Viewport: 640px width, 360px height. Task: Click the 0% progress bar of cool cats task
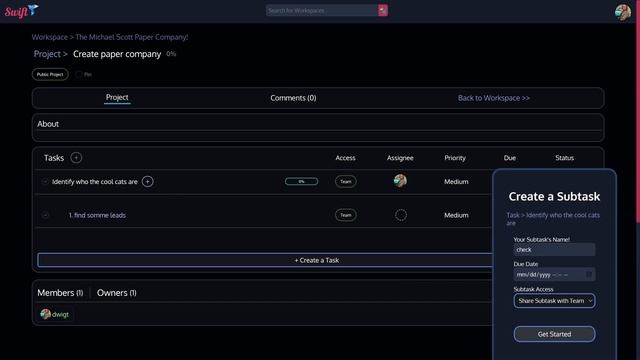(301, 181)
